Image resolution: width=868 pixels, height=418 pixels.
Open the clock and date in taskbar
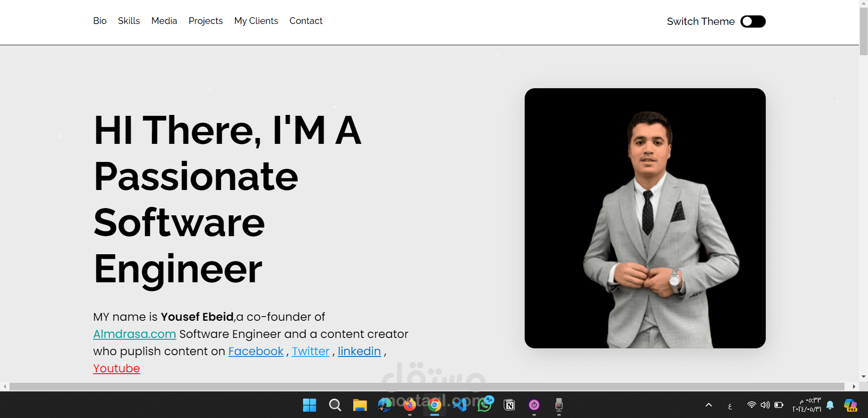pos(806,405)
